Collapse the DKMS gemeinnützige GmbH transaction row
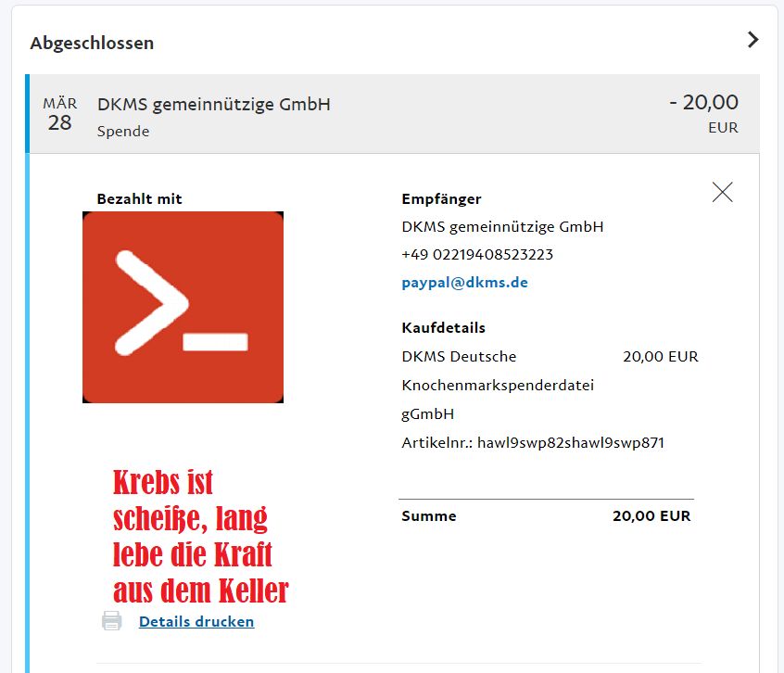 point(395,114)
